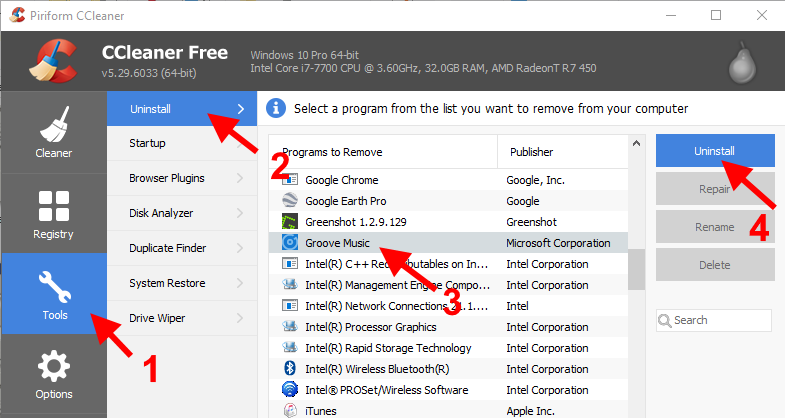Click the Rename button
This screenshot has height=418, width=785.
click(x=715, y=227)
